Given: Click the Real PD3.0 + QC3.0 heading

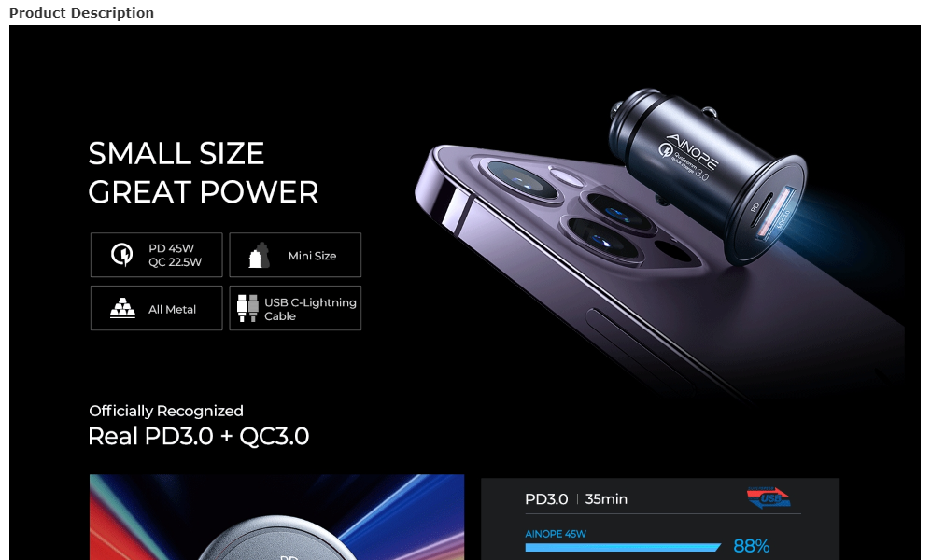Looking at the screenshot, I should [x=198, y=436].
